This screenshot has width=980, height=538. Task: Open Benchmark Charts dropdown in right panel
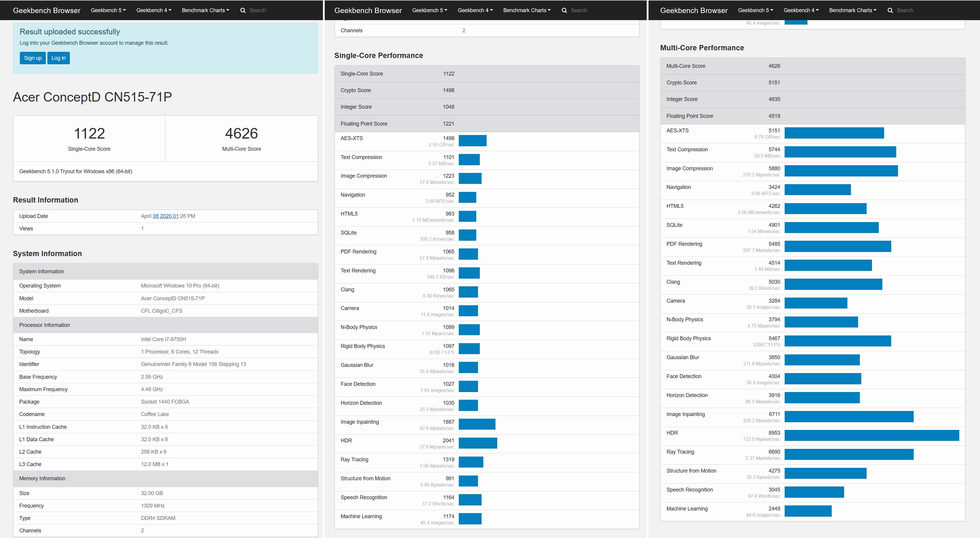[852, 10]
